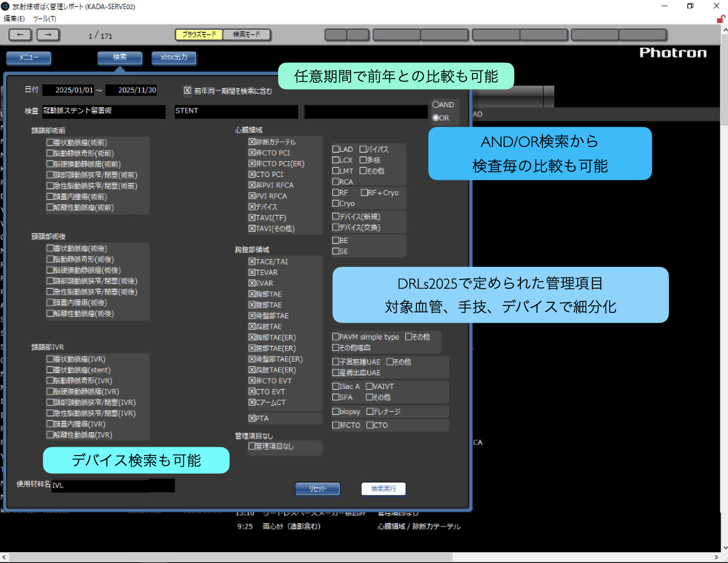
Task: Check the ドレナージ checkbox
Action: [x=370, y=412]
